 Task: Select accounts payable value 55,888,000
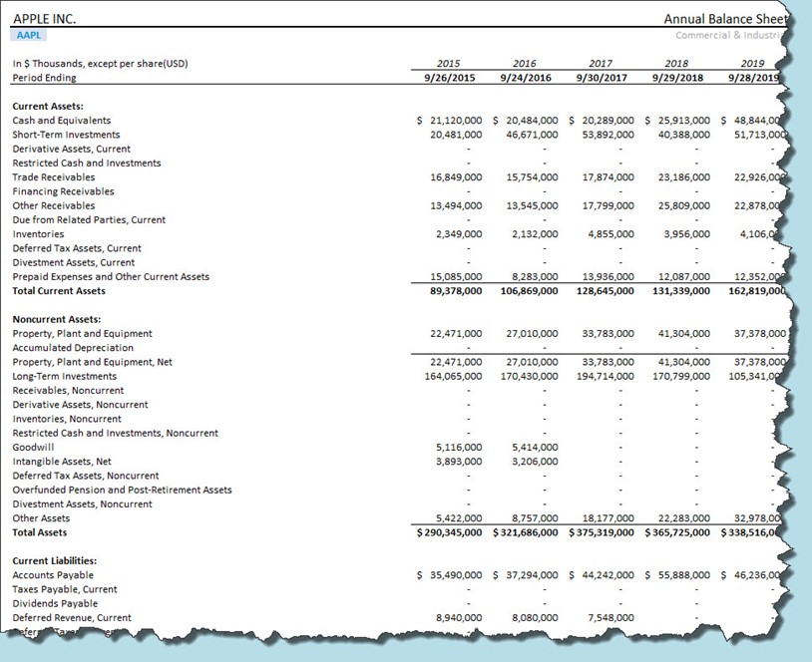684,575
